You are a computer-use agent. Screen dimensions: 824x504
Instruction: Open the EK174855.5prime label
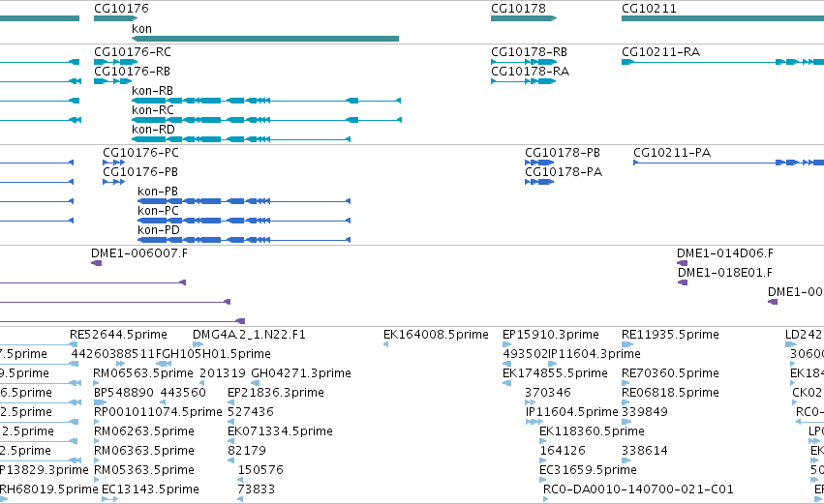coord(555,373)
